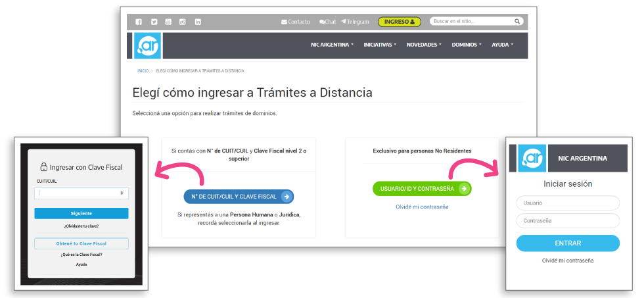
Task: Expand the DOMINIOS menu
Action: pos(467,45)
